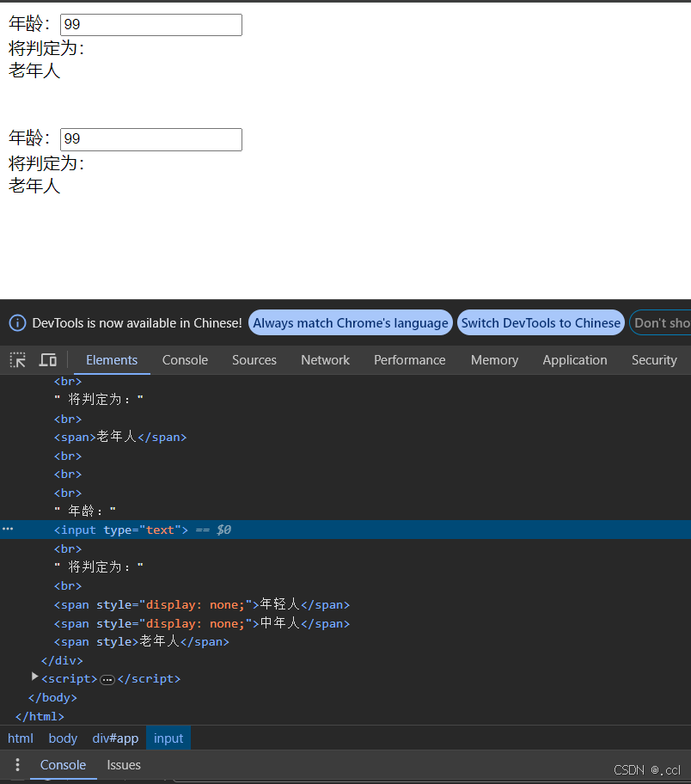The width and height of the screenshot is (691, 784).
Task: Select input in the breadcrumb bar
Action: point(168,738)
